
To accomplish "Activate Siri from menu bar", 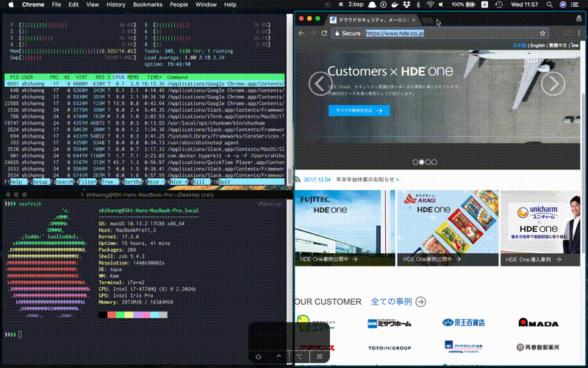I will click(x=563, y=4).
